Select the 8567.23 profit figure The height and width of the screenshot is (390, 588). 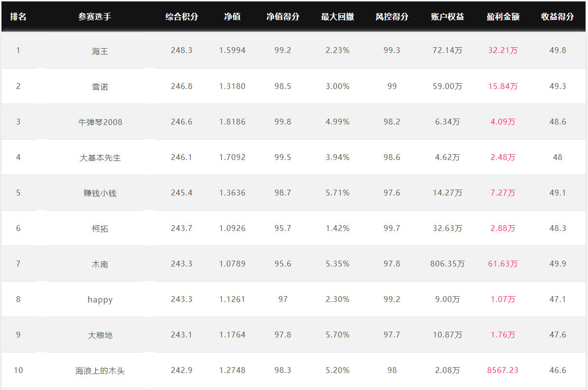[x=503, y=370]
